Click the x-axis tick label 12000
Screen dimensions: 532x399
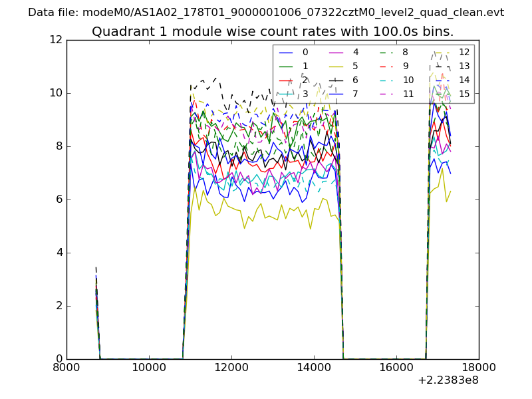pos(231,367)
